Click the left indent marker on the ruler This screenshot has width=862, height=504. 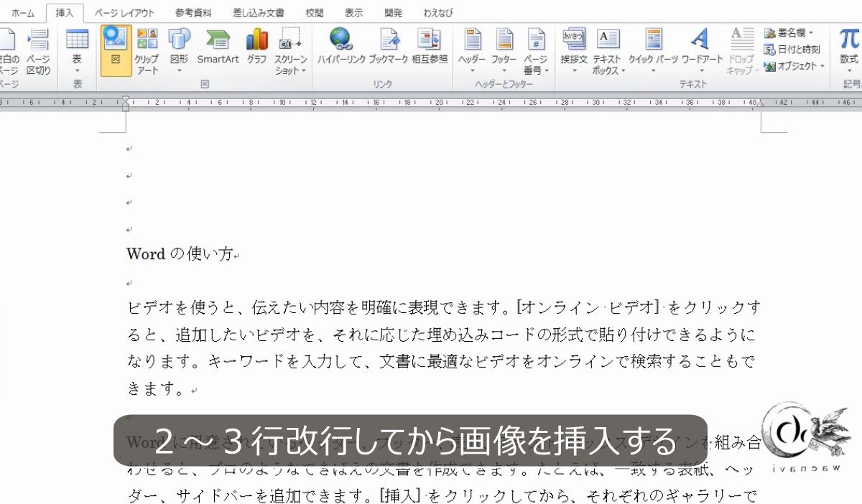click(126, 103)
